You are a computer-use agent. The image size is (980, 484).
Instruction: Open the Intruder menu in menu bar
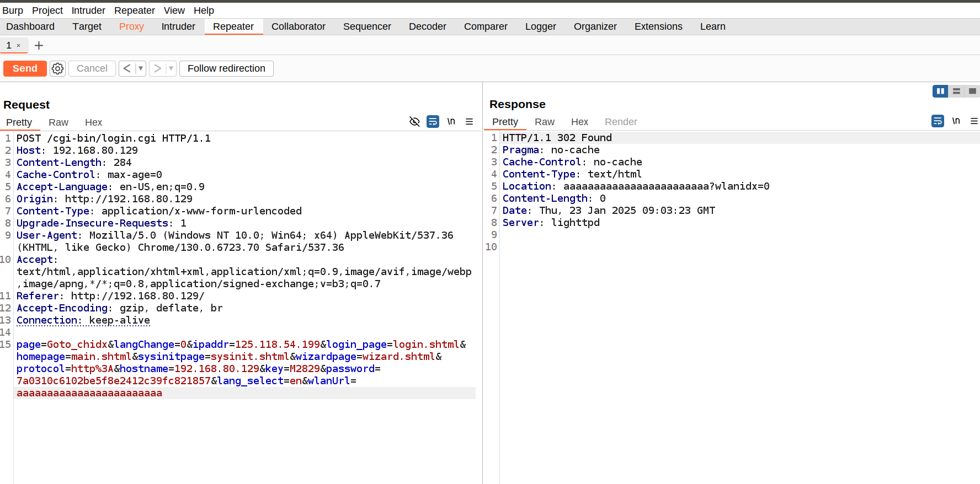(88, 10)
